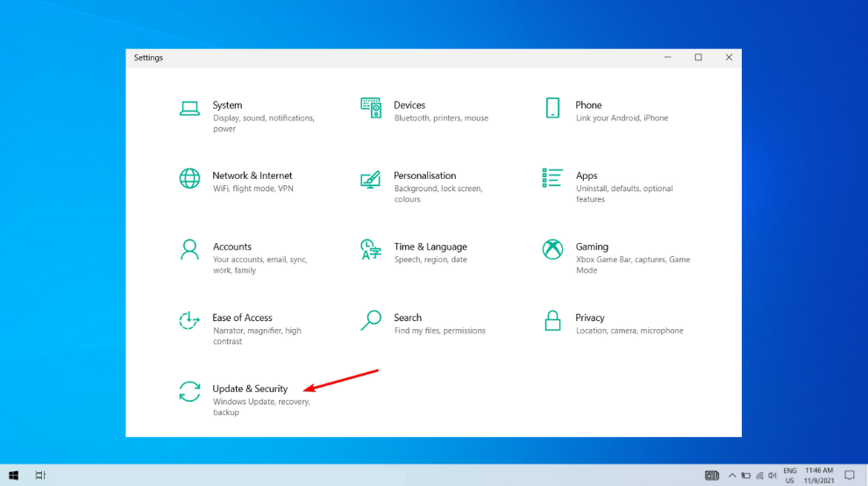Open the Phone settings tile

coord(607,111)
